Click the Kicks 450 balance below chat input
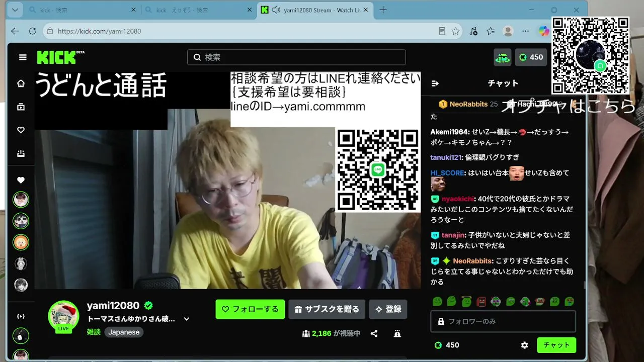The image size is (644, 362). point(447,345)
